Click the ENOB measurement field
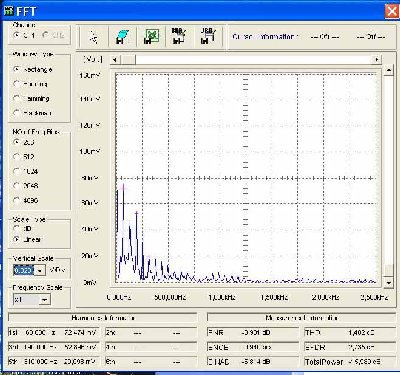The height and width of the screenshot is (375, 400). click(252, 347)
